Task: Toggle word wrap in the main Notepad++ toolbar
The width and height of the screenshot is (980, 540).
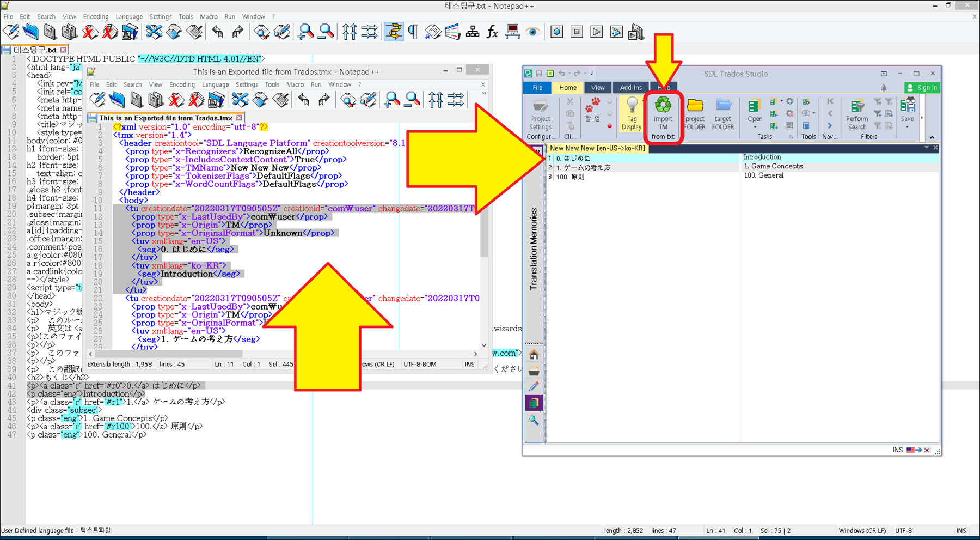Action: [393, 32]
